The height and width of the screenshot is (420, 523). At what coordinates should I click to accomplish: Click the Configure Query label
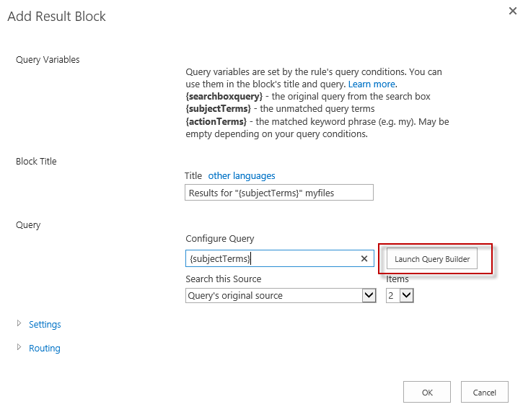[220, 239]
